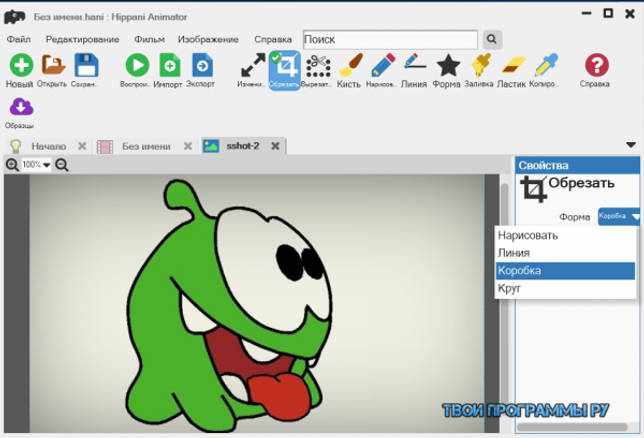Viewport: 644px width, 438px height.
Task: Switch to the Без имени tab
Action: tap(146, 146)
